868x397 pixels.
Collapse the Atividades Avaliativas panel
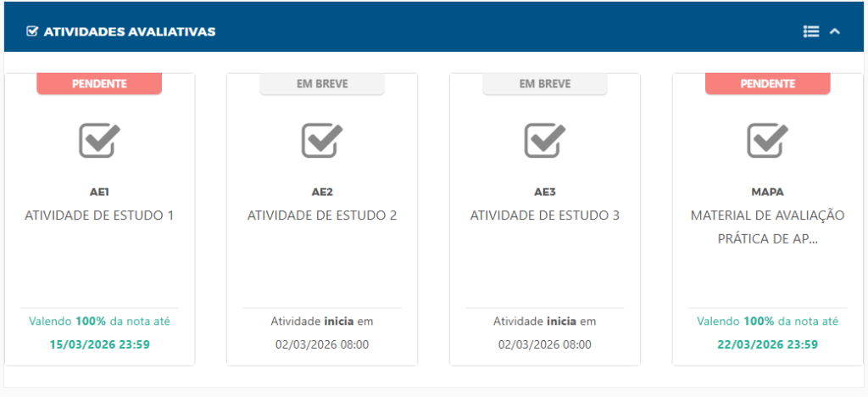click(835, 31)
